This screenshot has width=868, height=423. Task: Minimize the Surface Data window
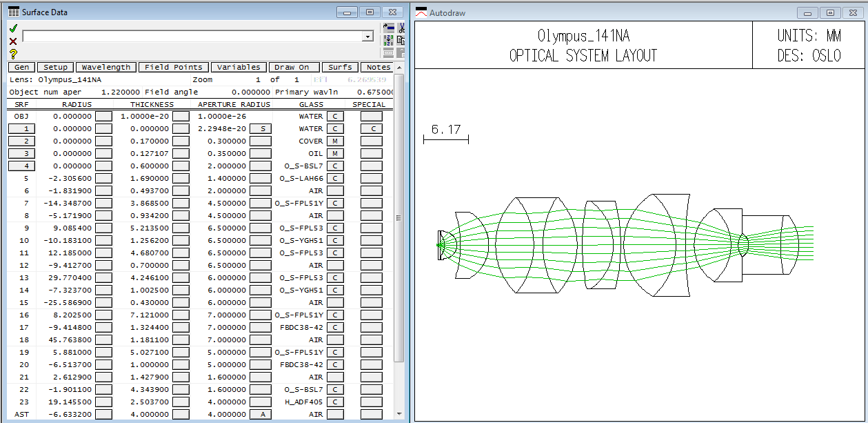[347, 12]
